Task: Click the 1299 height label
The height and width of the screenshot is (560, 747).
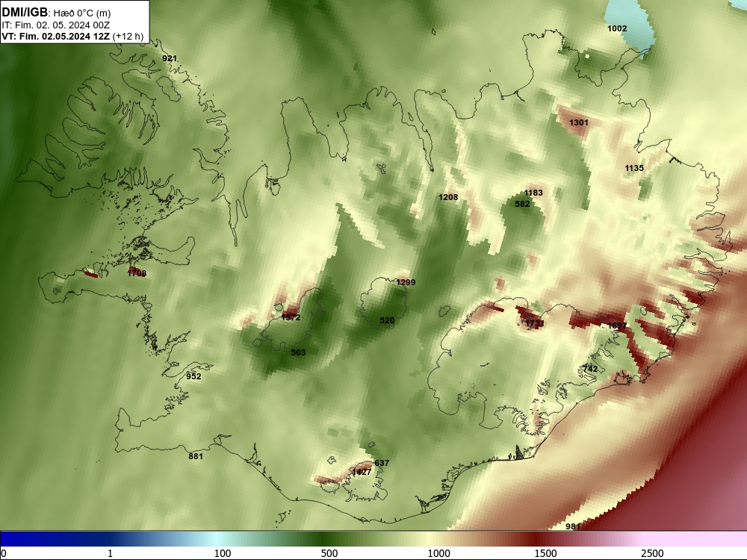Action: pos(406,282)
